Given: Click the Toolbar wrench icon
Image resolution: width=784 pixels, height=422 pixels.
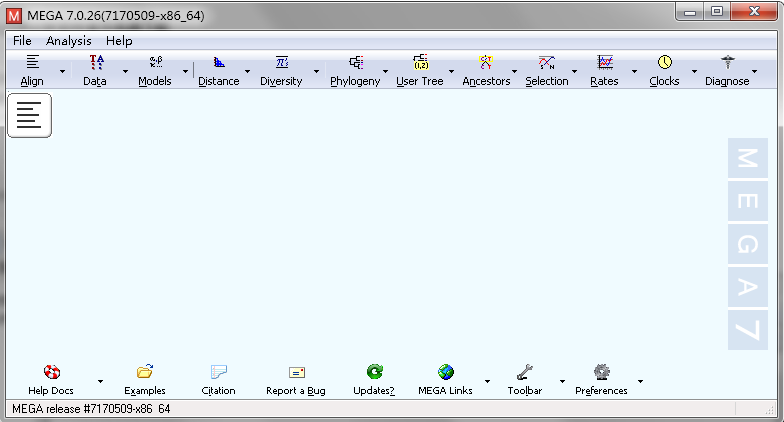Looking at the screenshot, I should pos(524,372).
